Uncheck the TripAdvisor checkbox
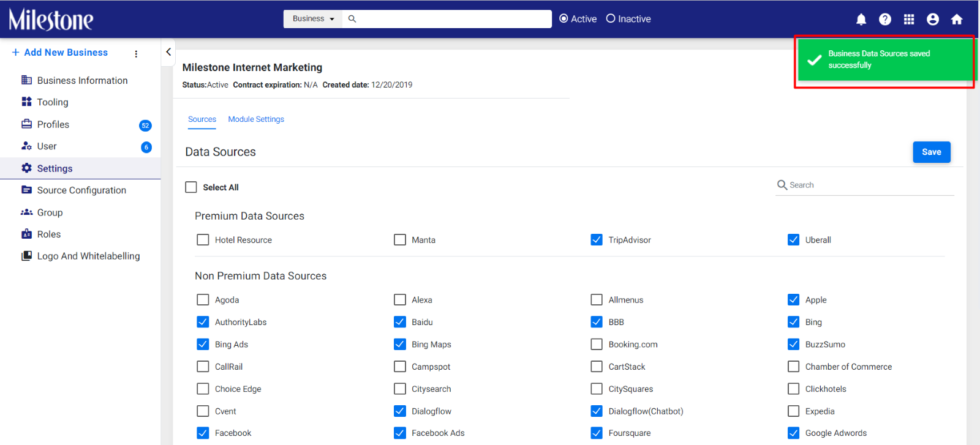 [x=597, y=240]
